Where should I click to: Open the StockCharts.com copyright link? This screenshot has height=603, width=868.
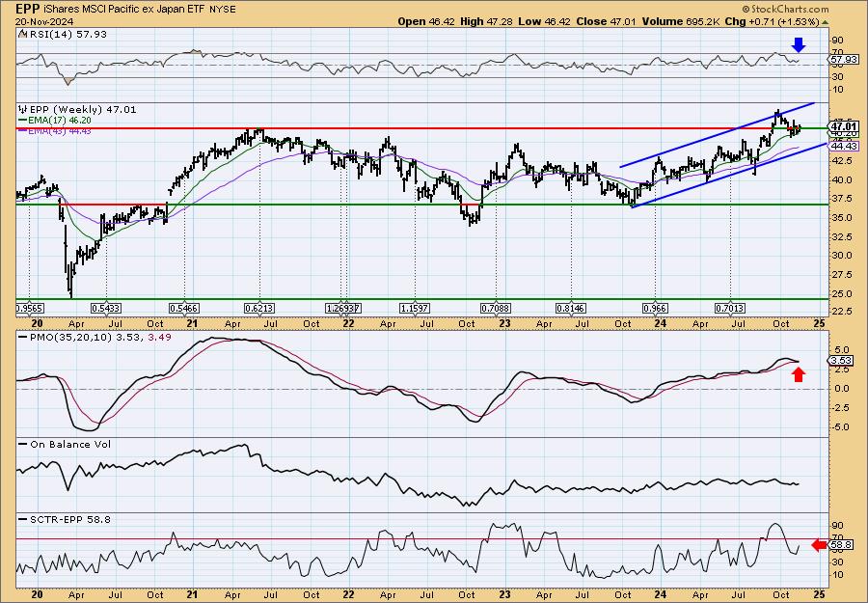tap(785, 9)
